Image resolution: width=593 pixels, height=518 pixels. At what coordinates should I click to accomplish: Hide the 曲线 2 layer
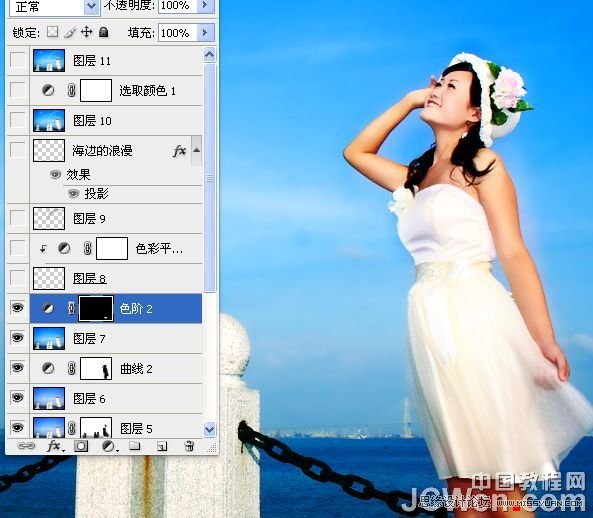coord(17,368)
